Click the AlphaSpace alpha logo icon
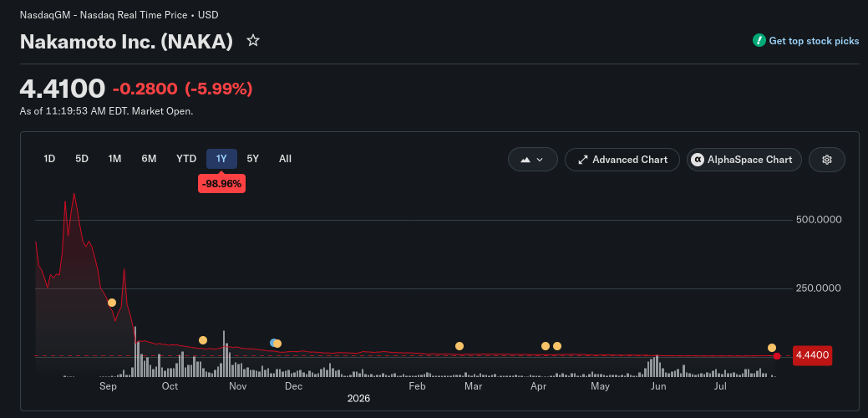 pos(698,160)
